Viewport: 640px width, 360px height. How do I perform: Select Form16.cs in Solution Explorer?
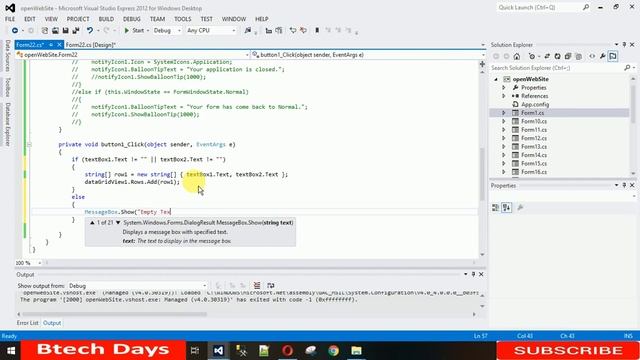click(x=534, y=172)
